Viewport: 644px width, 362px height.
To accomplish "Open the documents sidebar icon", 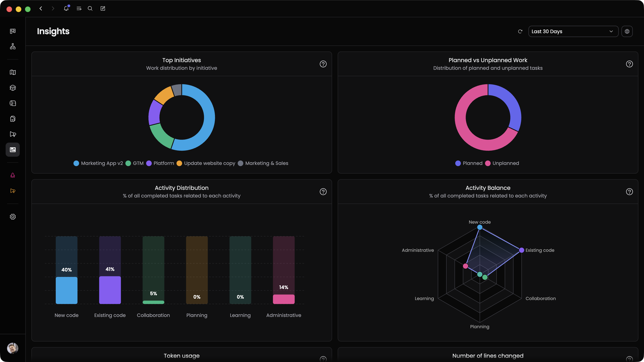I will tap(13, 119).
